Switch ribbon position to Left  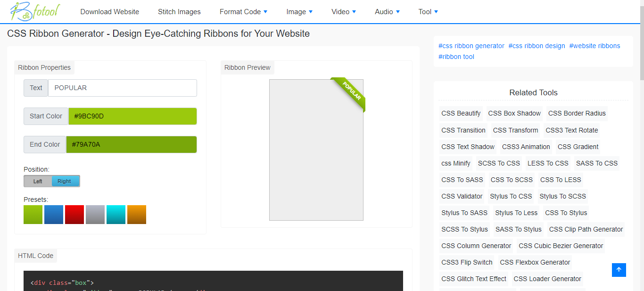pyautogui.click(x=37, y=181)
